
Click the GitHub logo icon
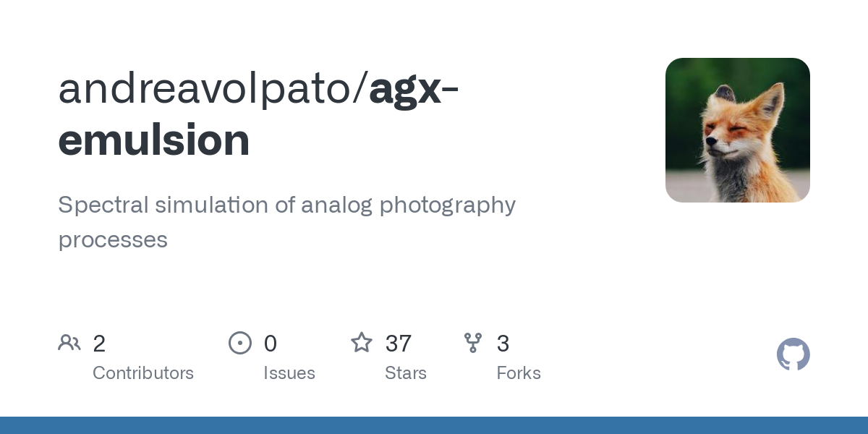(793, 354)
